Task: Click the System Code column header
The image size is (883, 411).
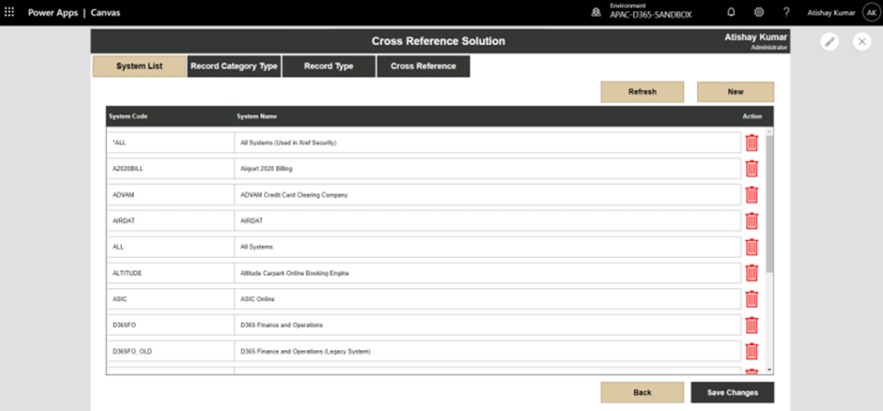Action: [x=128, y=117]
